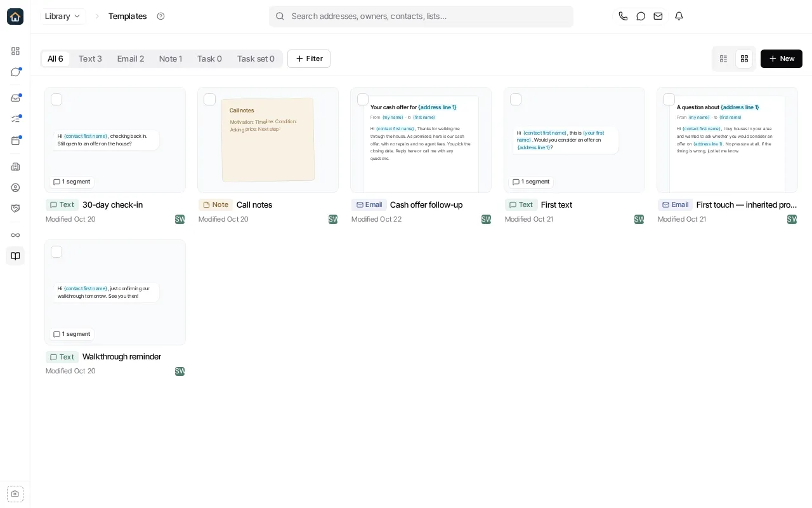Click the SW avatar on First text card

[x=639, y=219]
